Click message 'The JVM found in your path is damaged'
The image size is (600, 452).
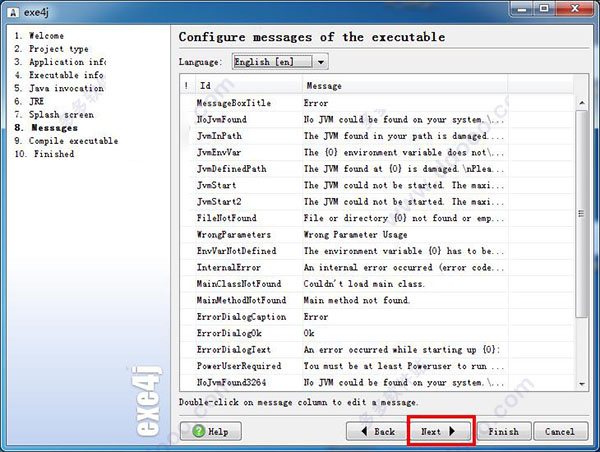pyautogui.click(x=404, y=136)
